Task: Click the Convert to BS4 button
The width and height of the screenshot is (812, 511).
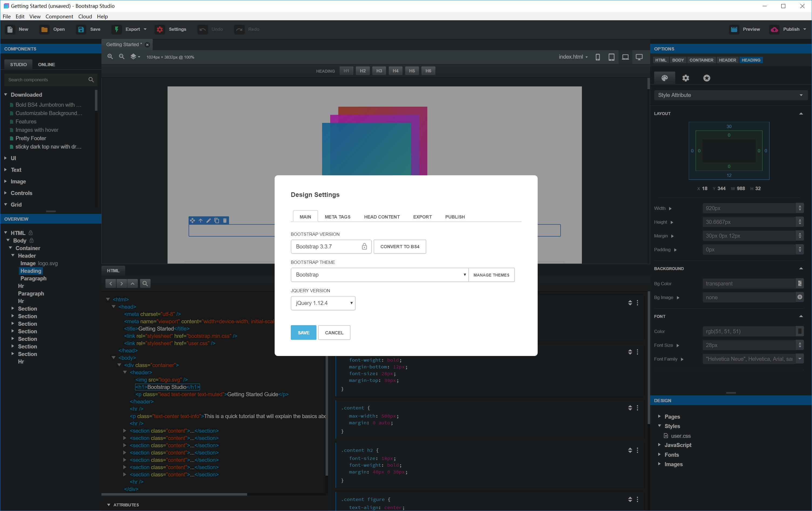Action: pyautogui.click(x=400, y=246)
